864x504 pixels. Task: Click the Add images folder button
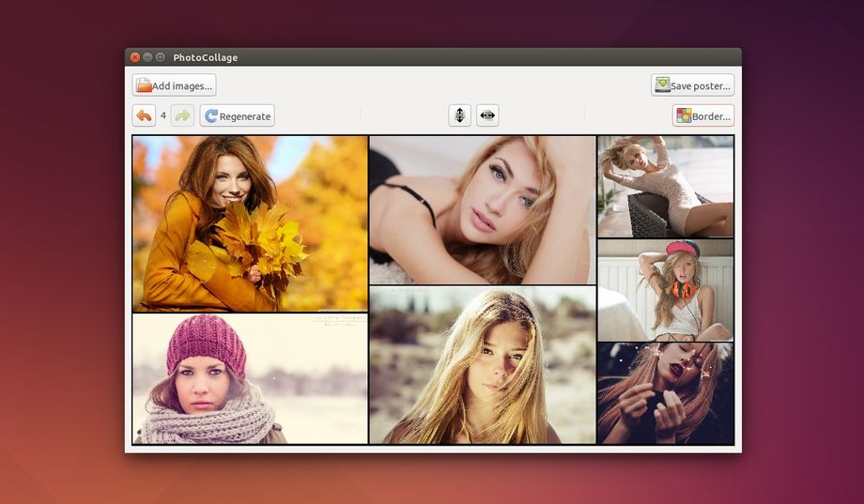pos(174,85)
